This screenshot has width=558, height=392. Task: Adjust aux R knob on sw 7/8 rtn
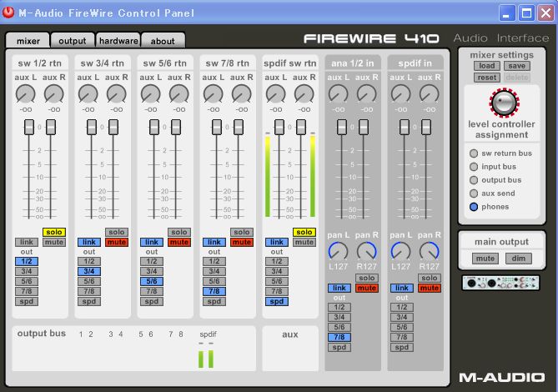point(242,94)
